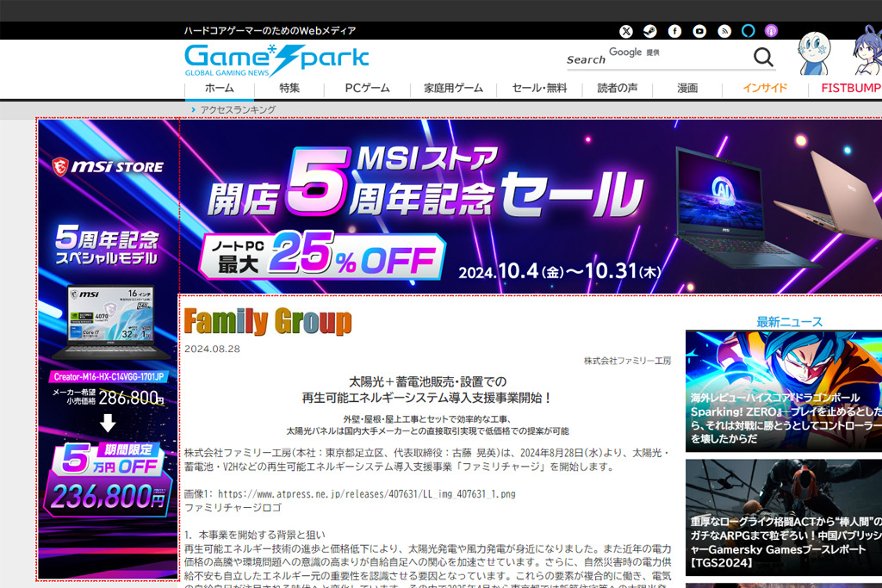This screenshot has height=588, width=882.
Task: Click the MSI laptop image in side ad
Action: pyautogui.click(x=110, y=323)
